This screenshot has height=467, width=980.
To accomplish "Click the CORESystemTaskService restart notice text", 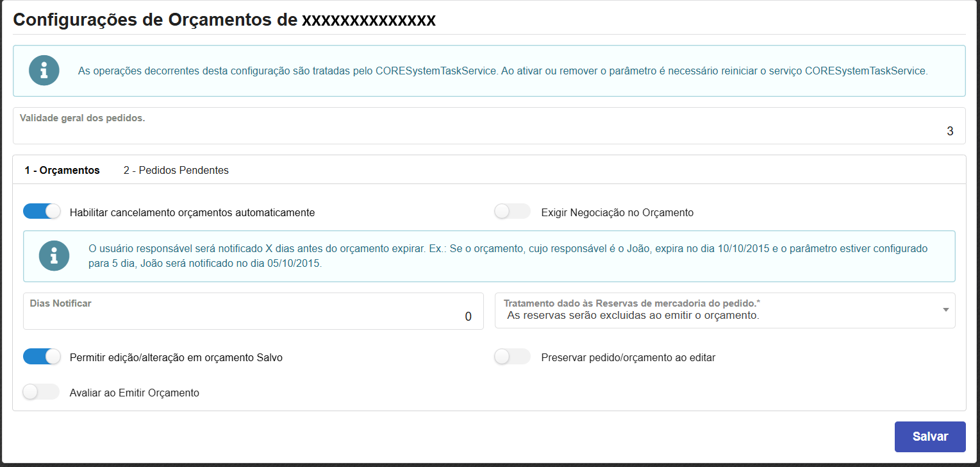I will pos(502,71).
